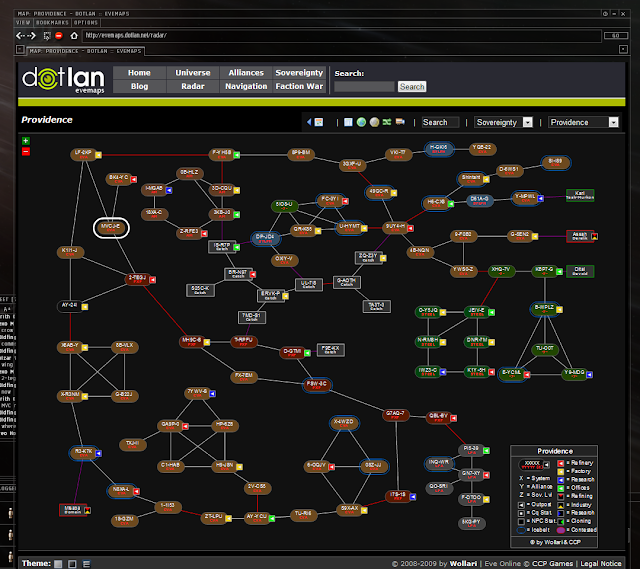Image resolution: width=640 pixels, height=569 pixels.
Task: Select the Dital border system node
Action: tap(580, 271)
